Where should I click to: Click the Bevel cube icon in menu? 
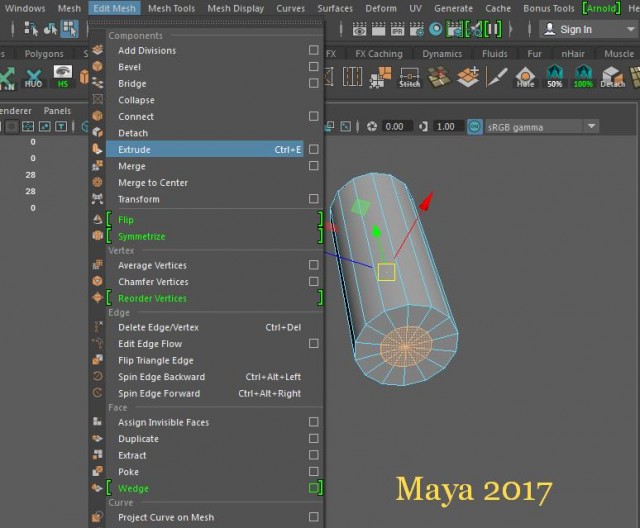coord(97,66)
